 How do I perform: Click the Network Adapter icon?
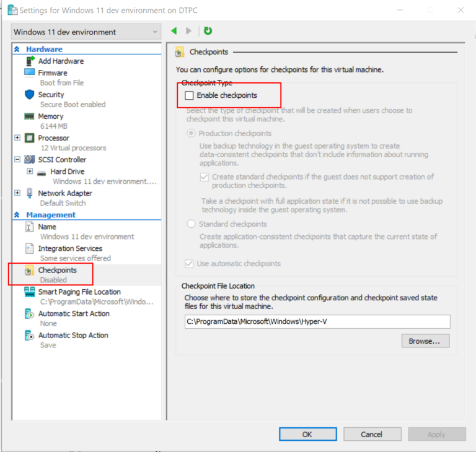30,193
